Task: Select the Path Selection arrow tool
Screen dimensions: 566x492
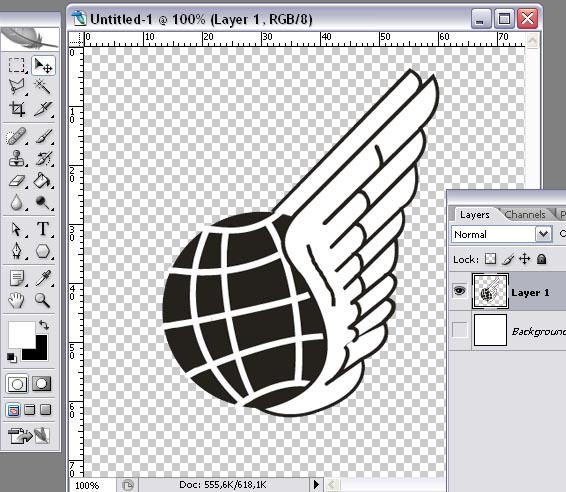Action: coord(17,229)
